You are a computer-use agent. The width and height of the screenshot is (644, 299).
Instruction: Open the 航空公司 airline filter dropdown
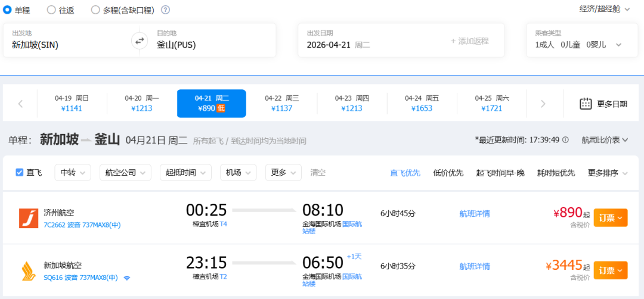click(125, 173)
